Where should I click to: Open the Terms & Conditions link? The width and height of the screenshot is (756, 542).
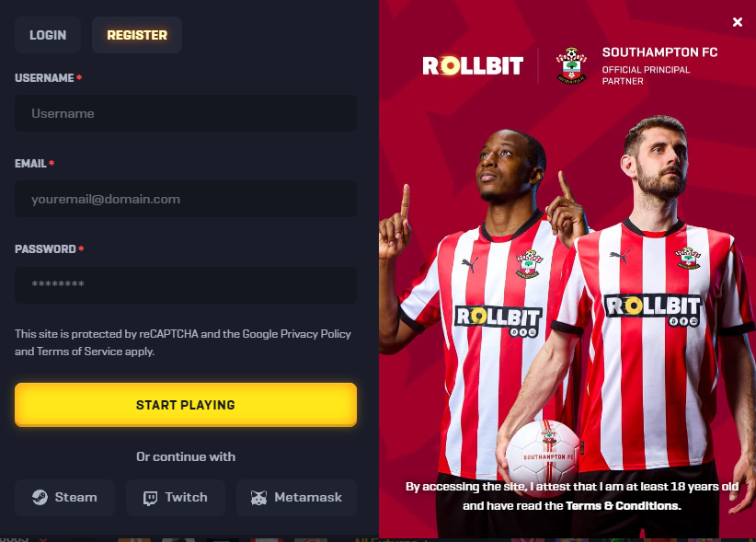click(623, 506)
